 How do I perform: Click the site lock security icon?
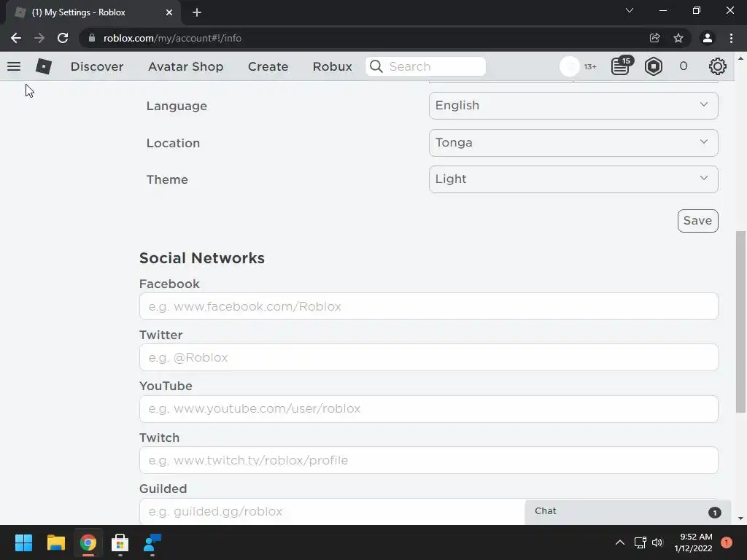92,38
